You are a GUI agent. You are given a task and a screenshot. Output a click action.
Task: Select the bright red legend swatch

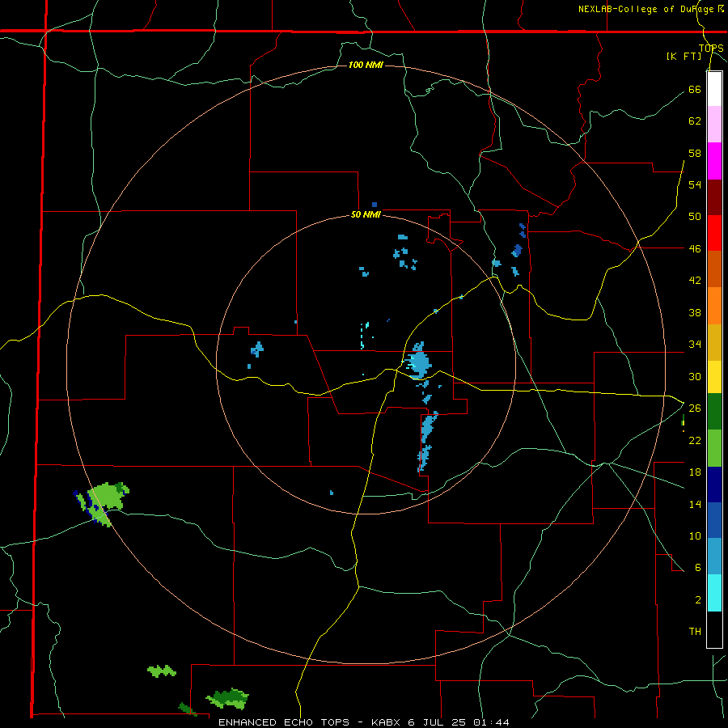click(x=714, y=233)
